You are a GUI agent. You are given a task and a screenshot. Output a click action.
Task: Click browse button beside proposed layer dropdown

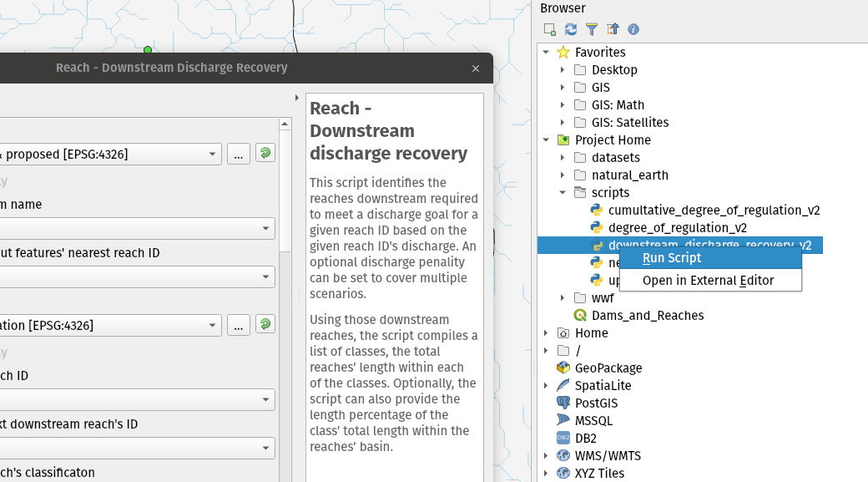(x=239, y=154)
